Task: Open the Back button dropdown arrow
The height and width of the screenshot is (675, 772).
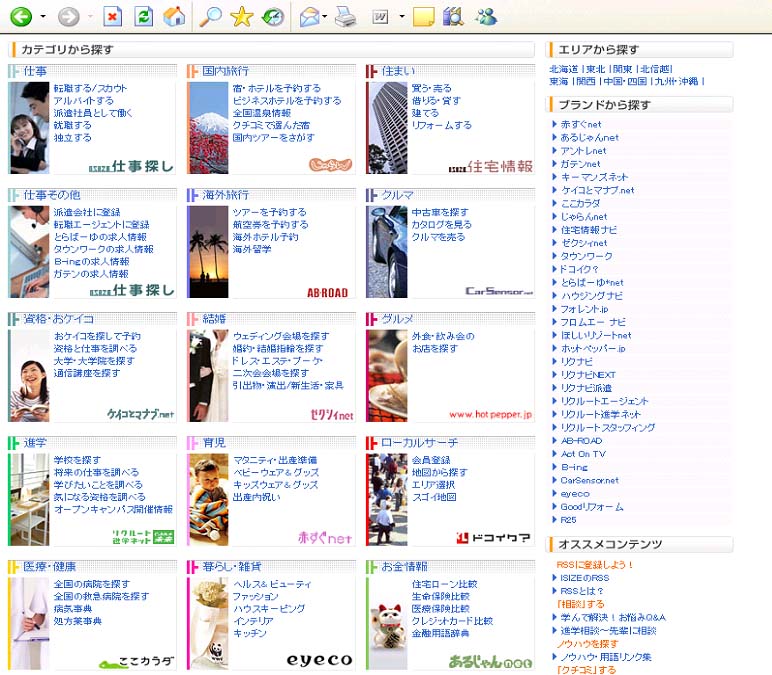Action: 43,17
